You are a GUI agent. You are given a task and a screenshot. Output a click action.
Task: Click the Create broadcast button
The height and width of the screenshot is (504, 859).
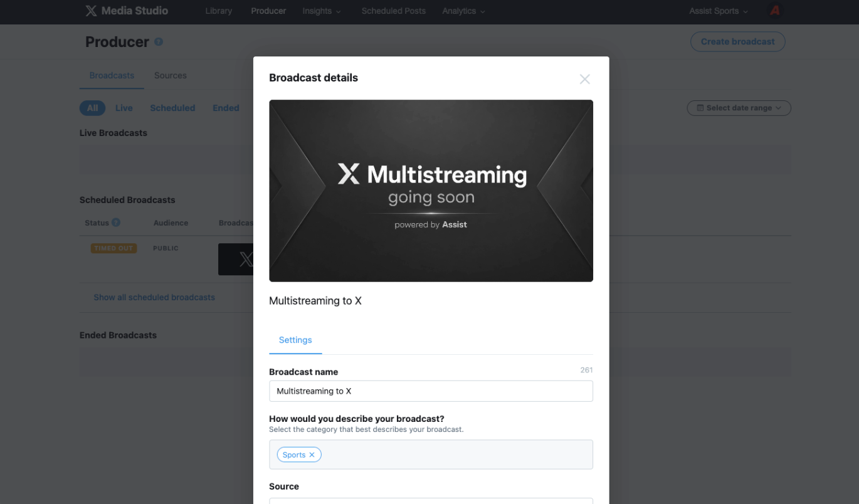coord(737,41)
